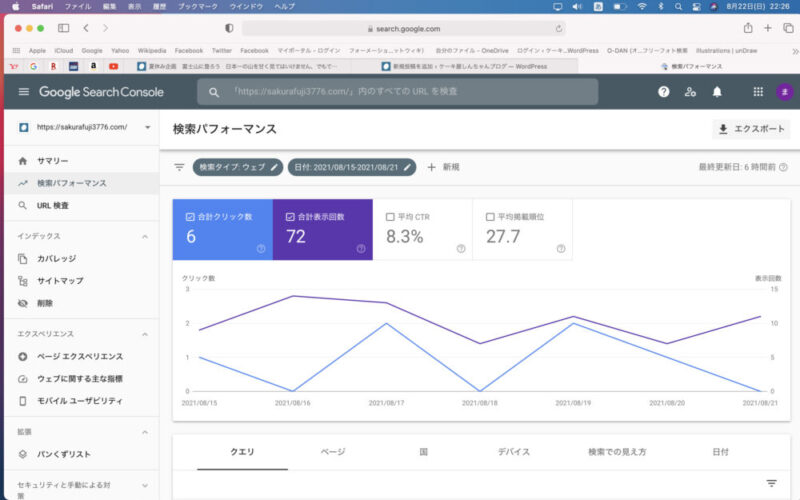The width and height of the screenshot is (800, 500).
Task: Show help for 平均 CTR metric
Action: [x=461, y=249]
